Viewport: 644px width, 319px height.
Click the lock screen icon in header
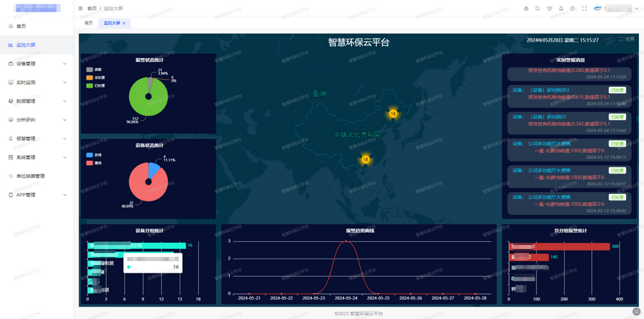click(x=526, y=8)
